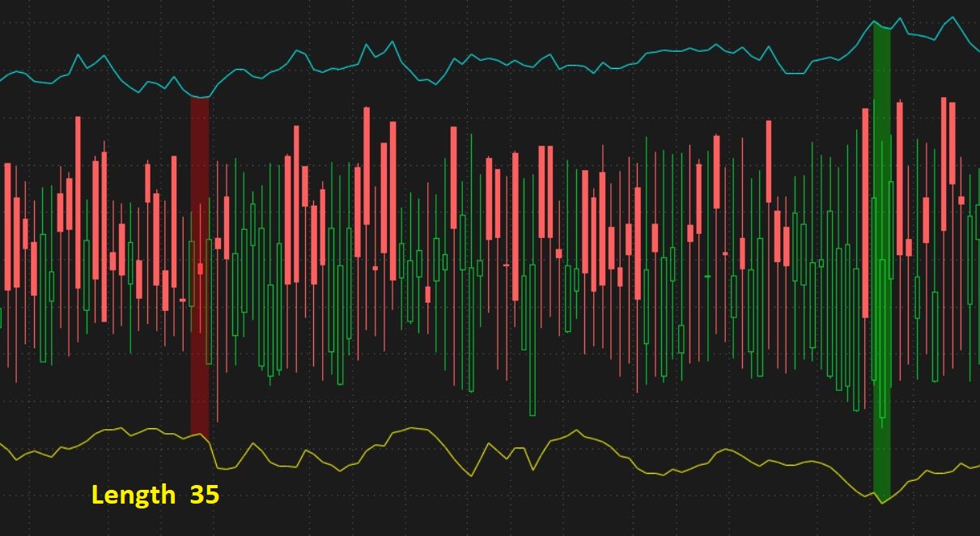The width and height of the screenshot is (980, 536).
Task: Select the number 35 in the Length label
Action: point(204,495)
